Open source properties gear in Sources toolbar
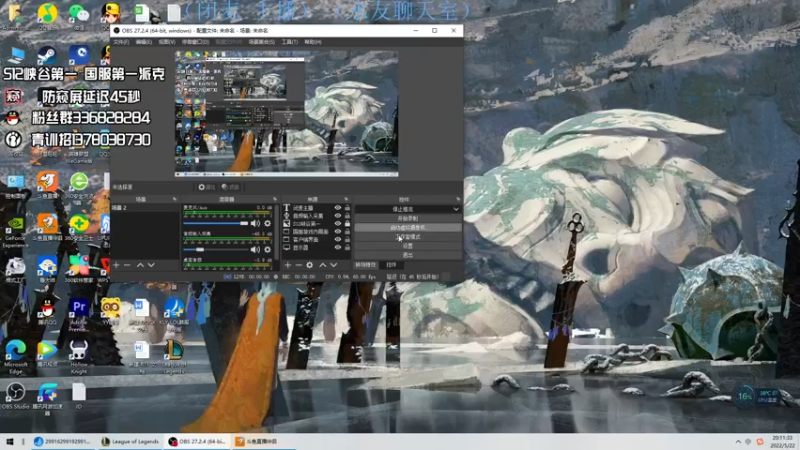The height and width of the screenshot is (450, 800). (x=310, y=265)
